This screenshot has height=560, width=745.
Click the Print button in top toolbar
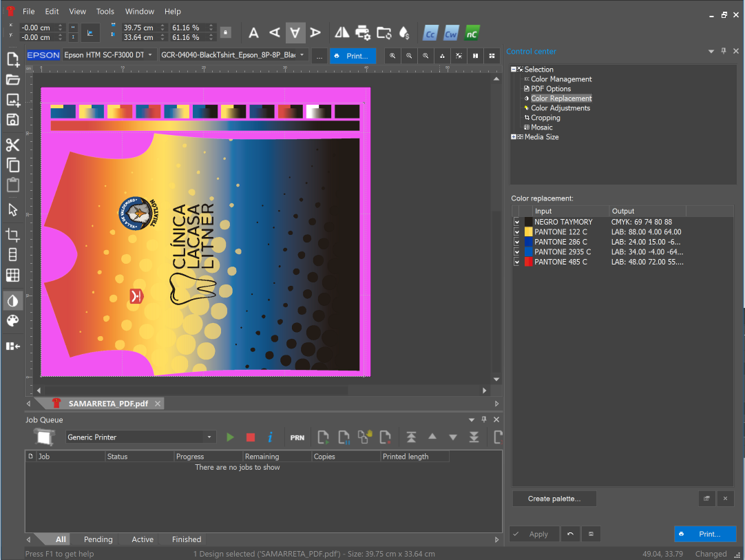[x=353, y=56]
